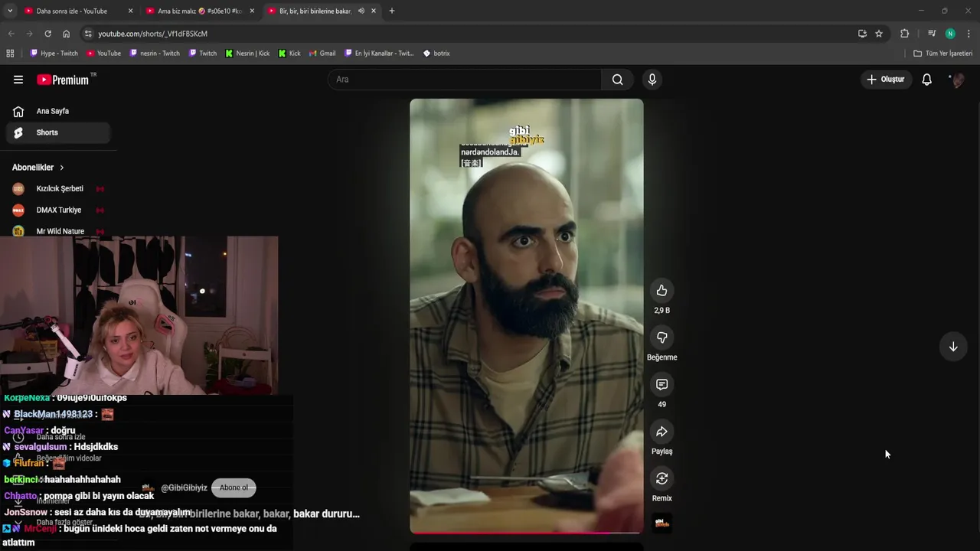Open the Chrome apps grid in the bookmarks bar
The height and width of the screenshot is (551, 980).
click(10, 54)
